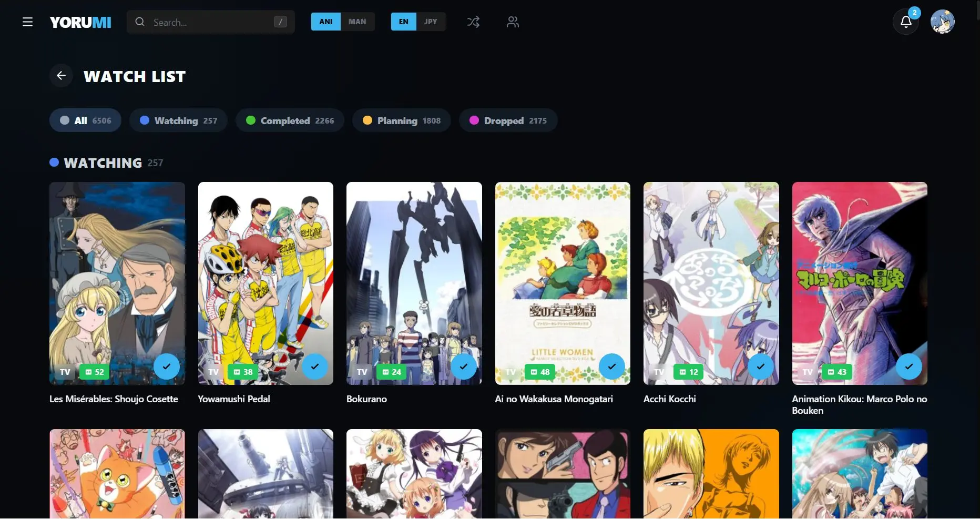Image resolution: width=980 pixels, height=519 pixels.
Task: Open the Acchi Kocchi title link
Action: [670, 399]
